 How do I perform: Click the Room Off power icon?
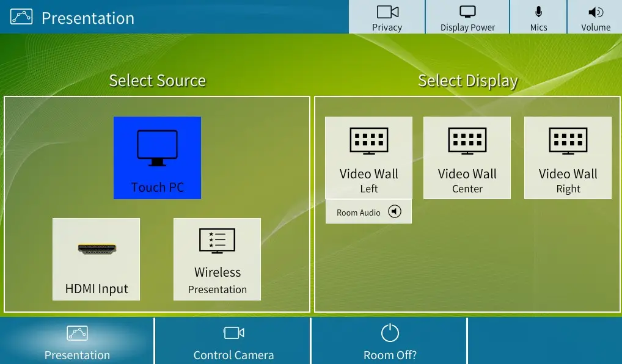tap(390, 333)
